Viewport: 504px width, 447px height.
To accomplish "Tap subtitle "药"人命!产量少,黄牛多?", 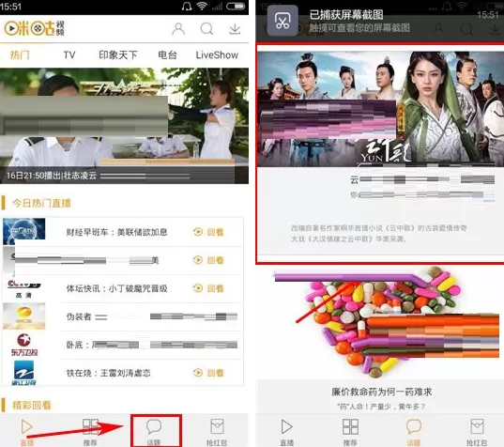I will tap(382, 407).
